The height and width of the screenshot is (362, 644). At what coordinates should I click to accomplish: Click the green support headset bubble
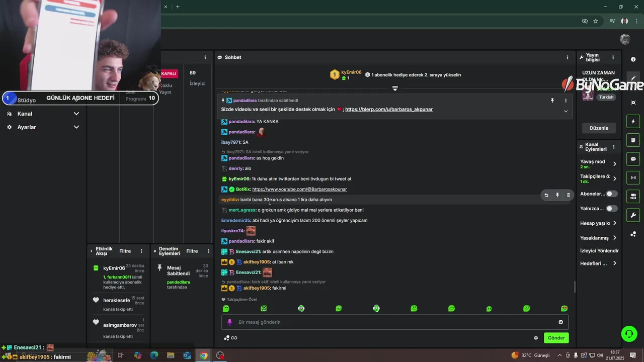click(628, 333)
